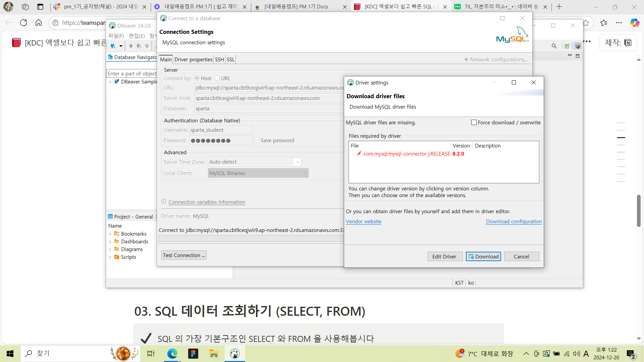644x362 pixels.
Task: Open the Edge tab actions menu icon
Action: [40, 7]
